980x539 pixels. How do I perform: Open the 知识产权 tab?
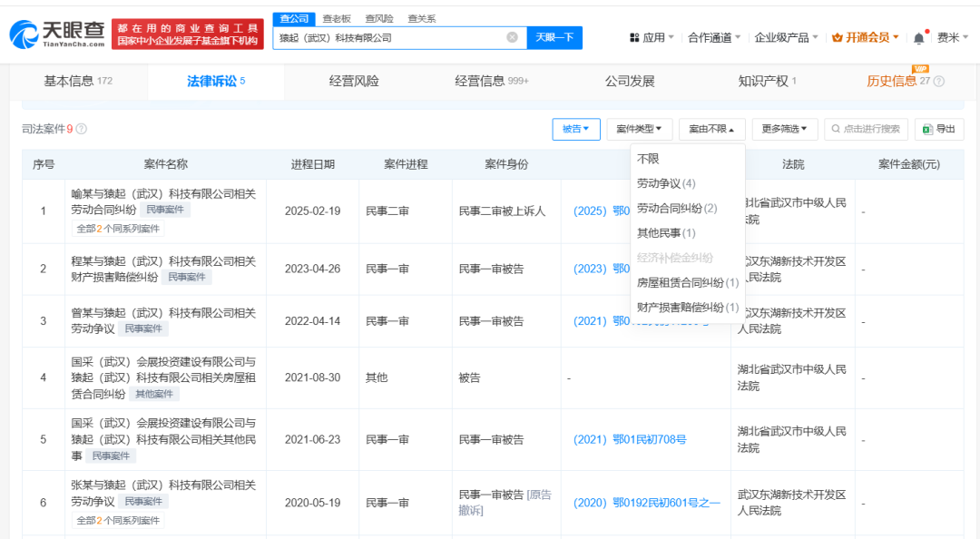coord(767,82)
